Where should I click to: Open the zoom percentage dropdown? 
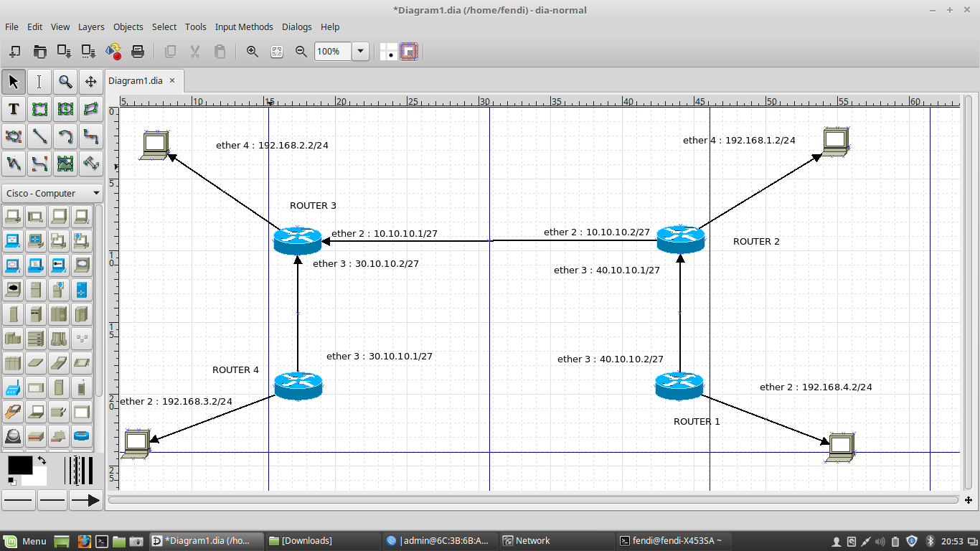click(x=360, y=51)
